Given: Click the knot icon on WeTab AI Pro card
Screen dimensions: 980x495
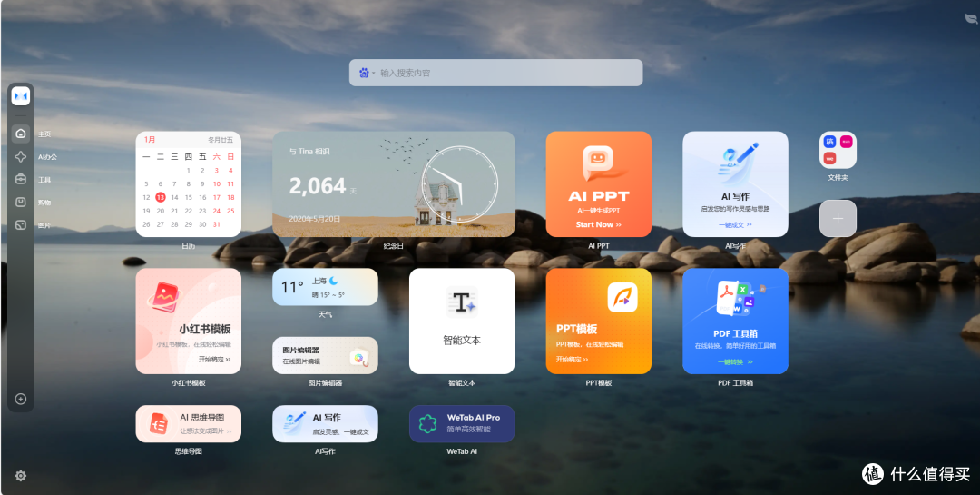Looking at the screenshot, I should pyautogui.click(x=427, y=423).
